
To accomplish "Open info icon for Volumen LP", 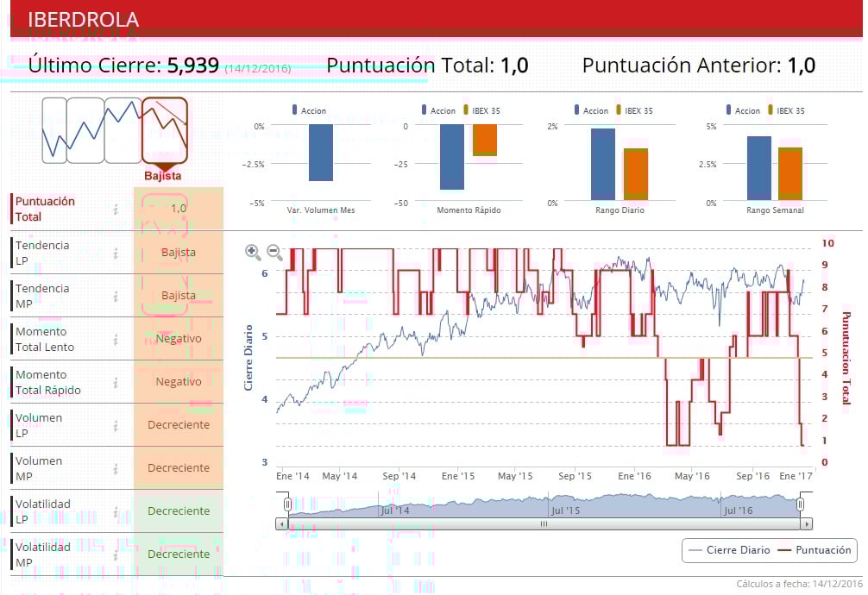I will (x=116, y=426).
